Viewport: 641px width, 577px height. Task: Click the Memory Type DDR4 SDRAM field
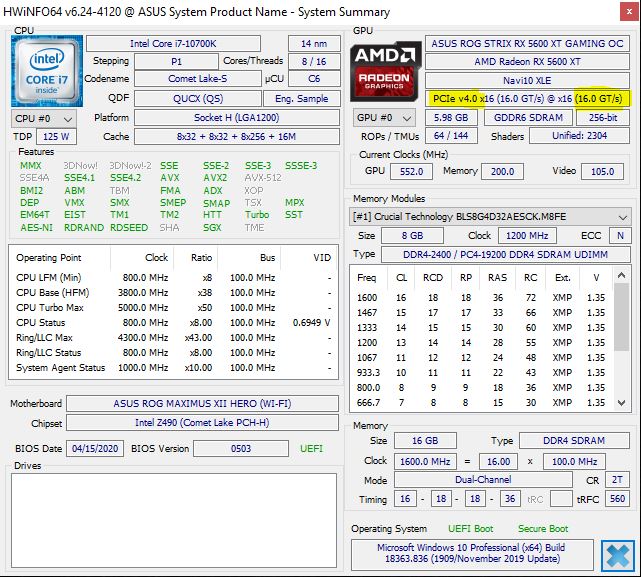point(574,440)
